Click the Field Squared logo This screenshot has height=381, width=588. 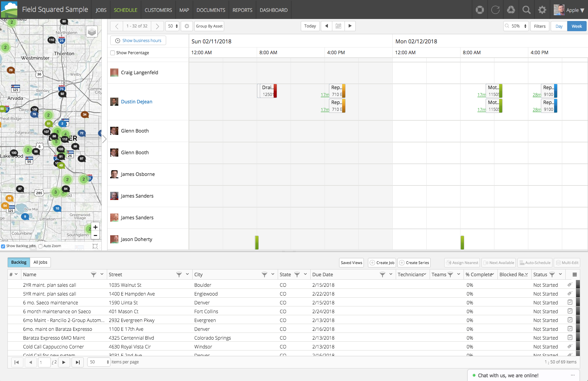9,9
